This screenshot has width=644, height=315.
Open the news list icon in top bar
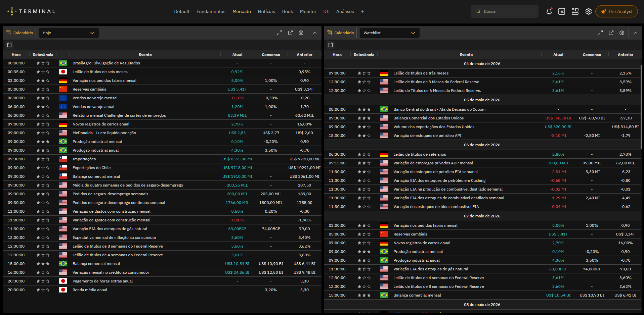click(562, 11)
